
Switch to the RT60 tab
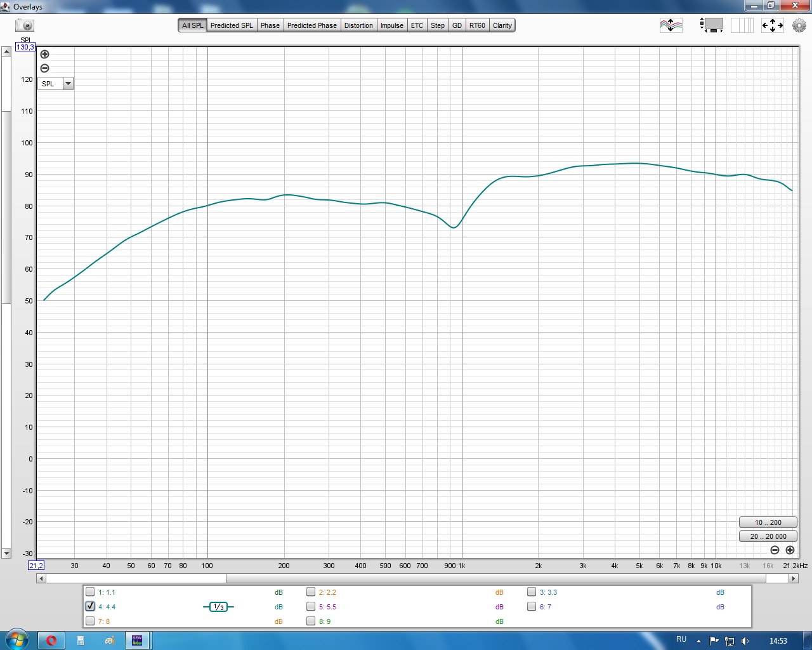click(477, 25)
